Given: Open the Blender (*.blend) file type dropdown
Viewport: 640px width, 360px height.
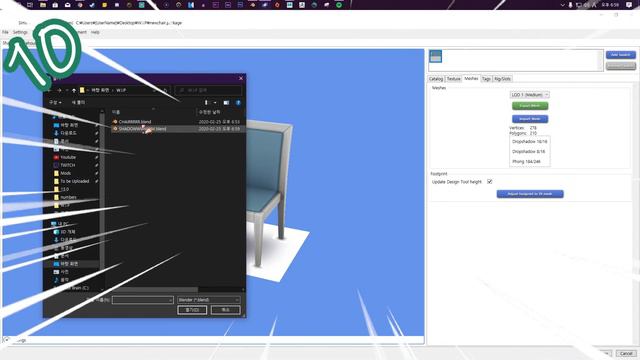Looking at the screenshot, I should coord(209,300).
